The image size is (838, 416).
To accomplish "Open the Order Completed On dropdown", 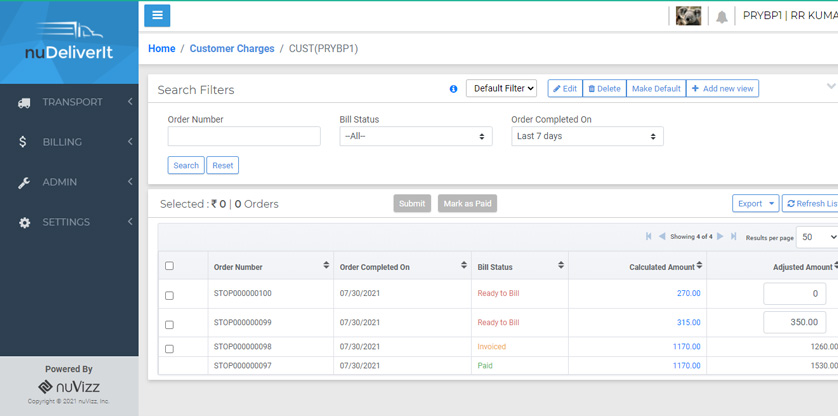I will pos(587,136).
